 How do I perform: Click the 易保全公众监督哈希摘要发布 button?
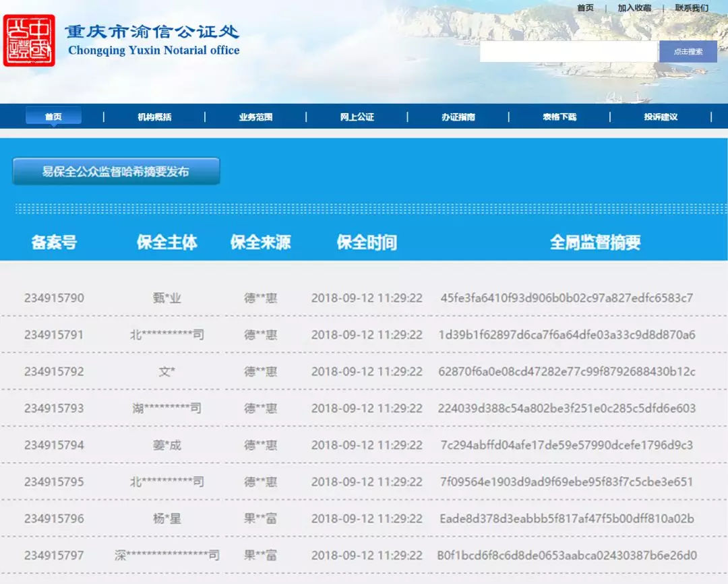click(116, 171)
